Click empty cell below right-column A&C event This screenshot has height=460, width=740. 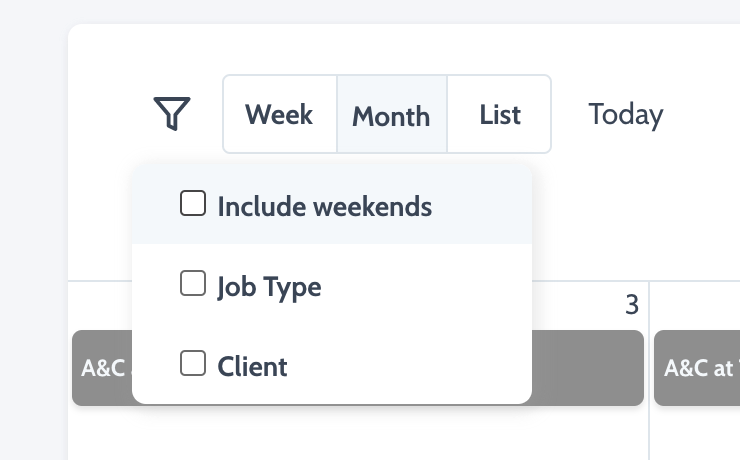click(695, 432)
